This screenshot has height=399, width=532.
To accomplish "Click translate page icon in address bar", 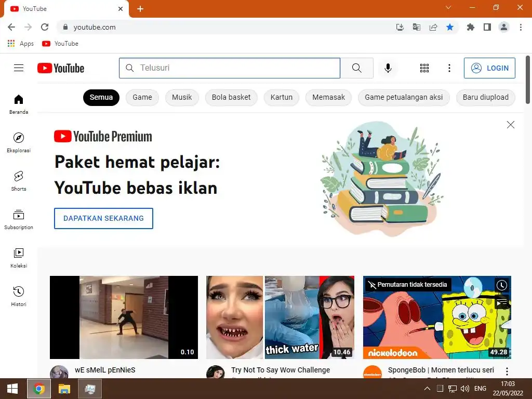I will coord(417,27).
